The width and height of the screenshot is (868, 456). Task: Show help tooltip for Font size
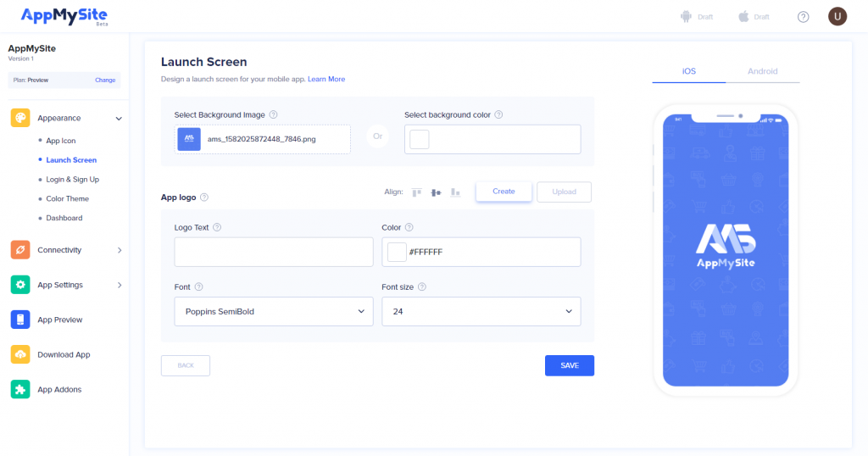click(x=422, y=286)
